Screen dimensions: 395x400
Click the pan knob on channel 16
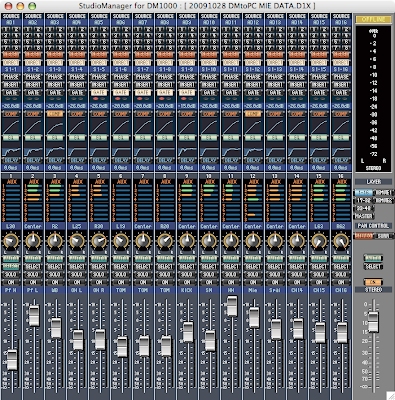[x=341, y=241]
